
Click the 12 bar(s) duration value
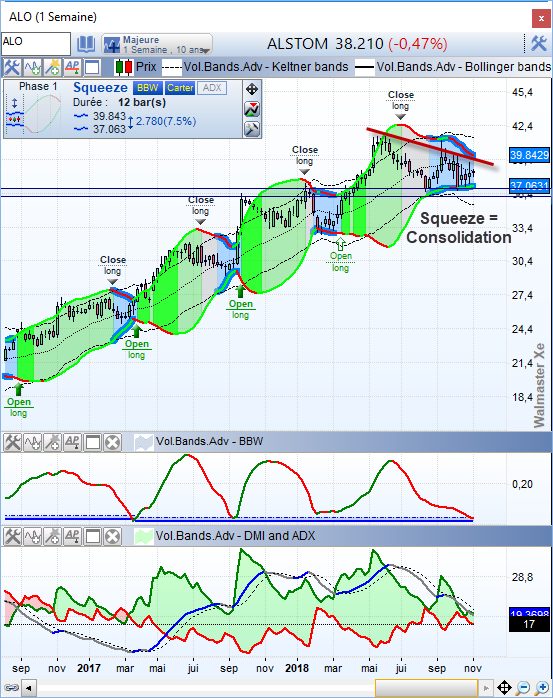click(x=142, y=102)
